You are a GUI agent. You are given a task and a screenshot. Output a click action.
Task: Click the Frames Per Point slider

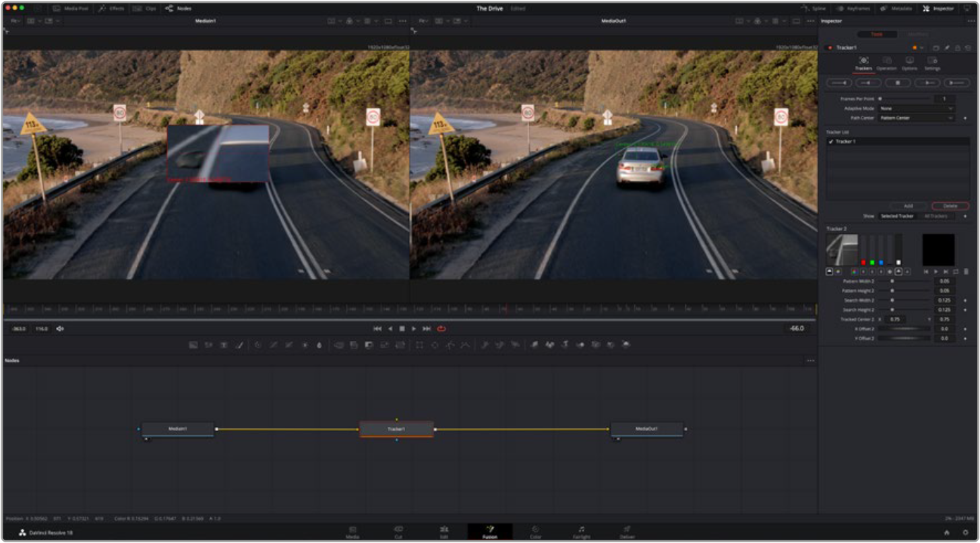pos(903,99)
